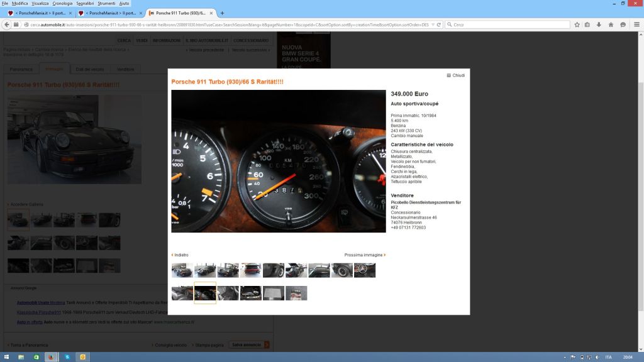The image size is (644, 362).
Task: Click VENDI in the site navigation
Action: (142, 41)
